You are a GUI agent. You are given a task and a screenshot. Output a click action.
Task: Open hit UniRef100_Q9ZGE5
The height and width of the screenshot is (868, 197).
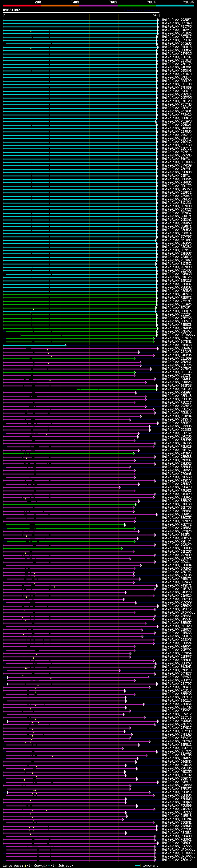click(x=177, y=338)
